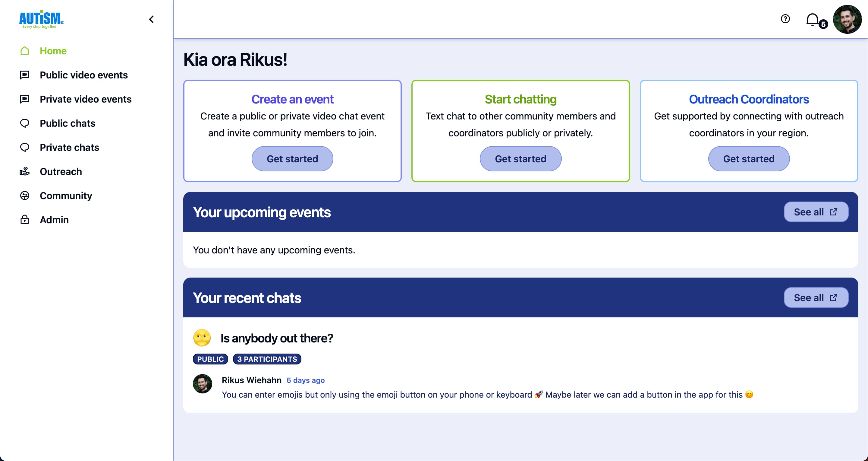This screenshot has height=461, width=868.
Task: Click the Public video events icon
Action: (25, 75)
